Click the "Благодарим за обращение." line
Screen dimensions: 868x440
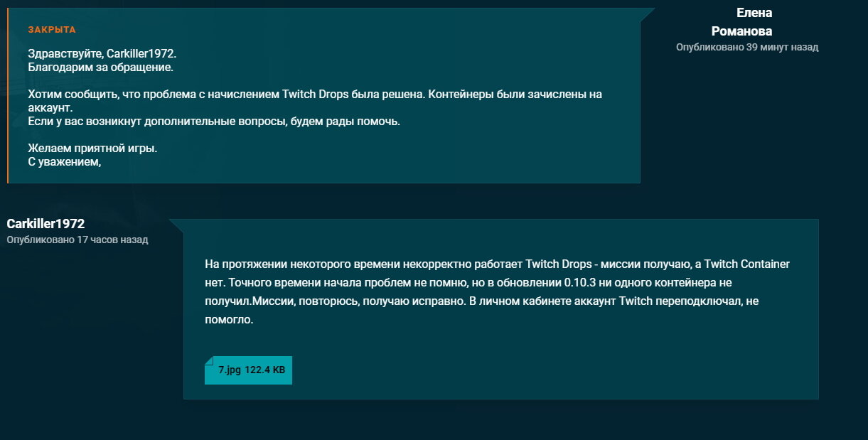tap(100, 68)
